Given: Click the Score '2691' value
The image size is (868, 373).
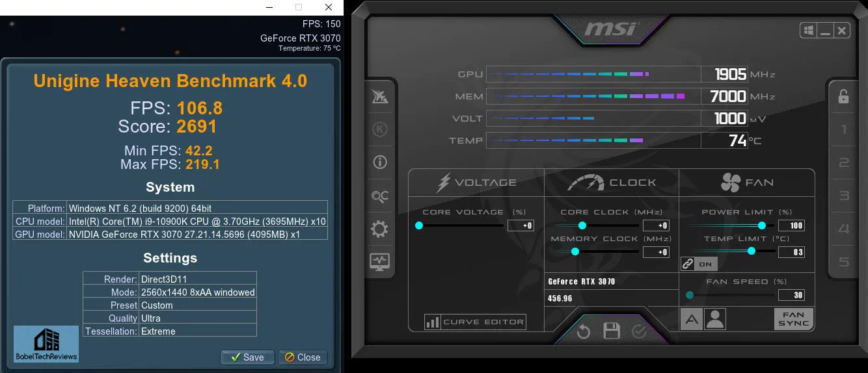Looking at the screenshot, I should (197, 126).
